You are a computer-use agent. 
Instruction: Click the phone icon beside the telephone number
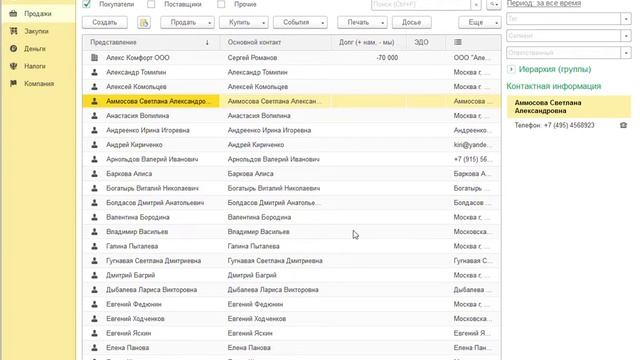click(623, 125)
